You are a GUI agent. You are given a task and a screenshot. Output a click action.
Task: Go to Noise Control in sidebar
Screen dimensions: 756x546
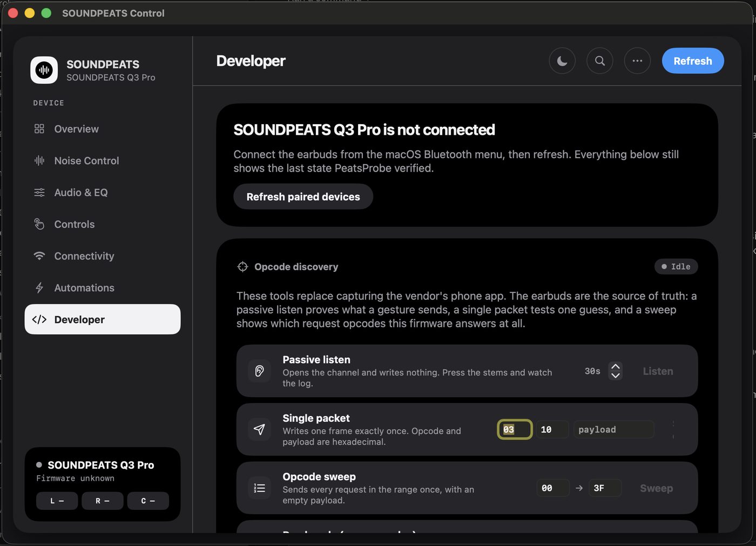coord(103,161)
